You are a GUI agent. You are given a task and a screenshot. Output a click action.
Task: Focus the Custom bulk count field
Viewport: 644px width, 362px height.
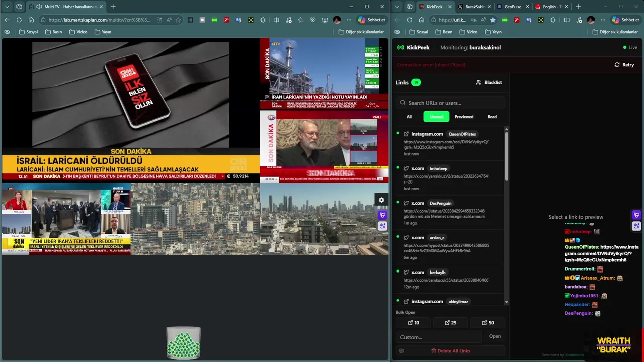point(439,337)
